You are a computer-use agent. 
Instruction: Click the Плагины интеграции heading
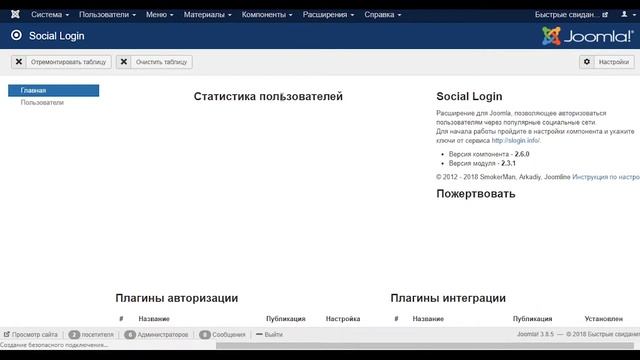coord(448,298)
